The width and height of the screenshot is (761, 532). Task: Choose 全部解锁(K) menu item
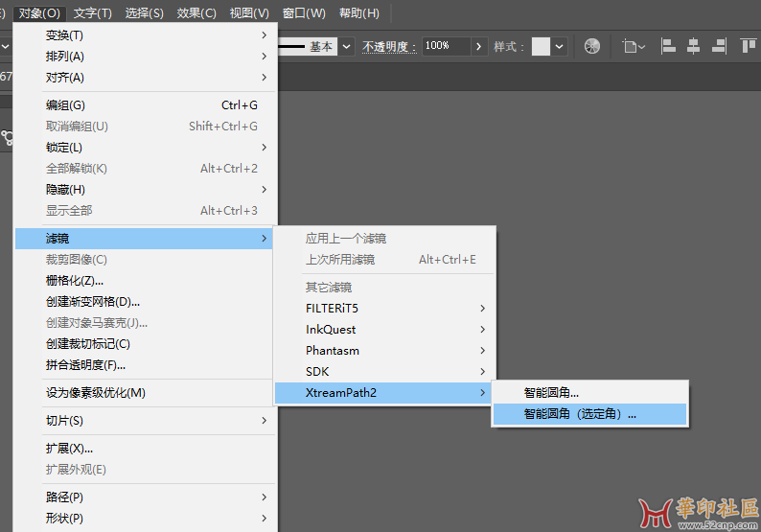[x=144, y=169]
